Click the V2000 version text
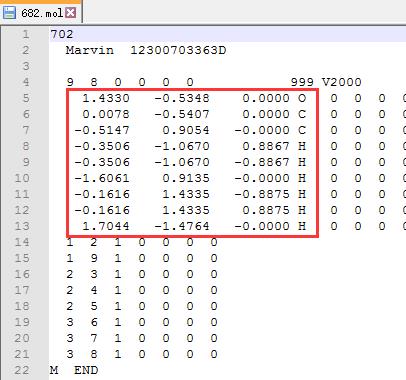The width and height of the screenshot is (406, 380). (x=342, y=82)
